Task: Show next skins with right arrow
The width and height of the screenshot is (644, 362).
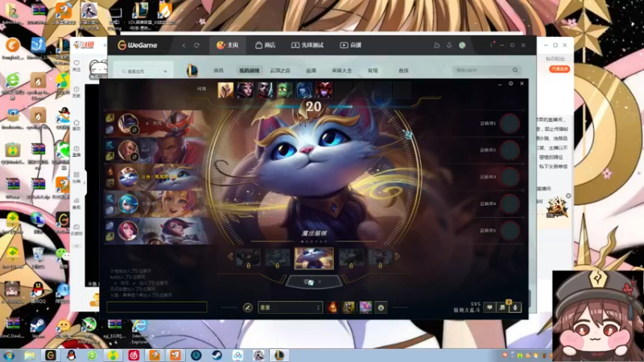Action: click(x=397, y=257)
